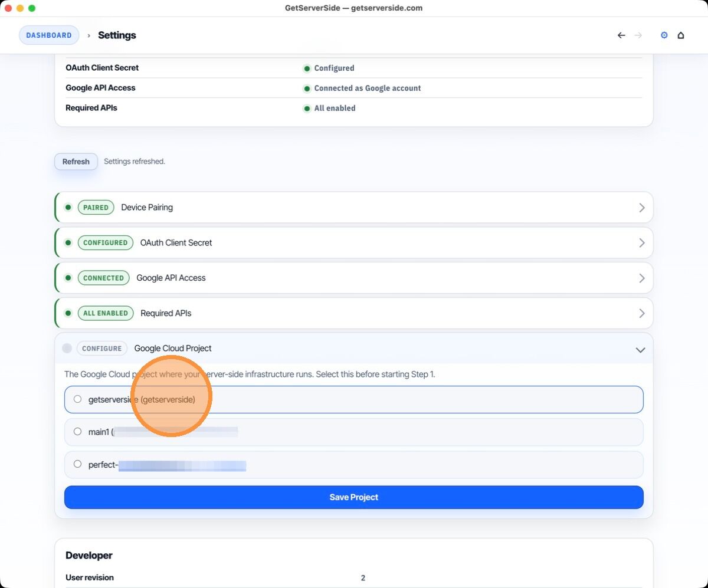
Task: Expand the Device Pairing section chevron
Action: tap(641, 208)
